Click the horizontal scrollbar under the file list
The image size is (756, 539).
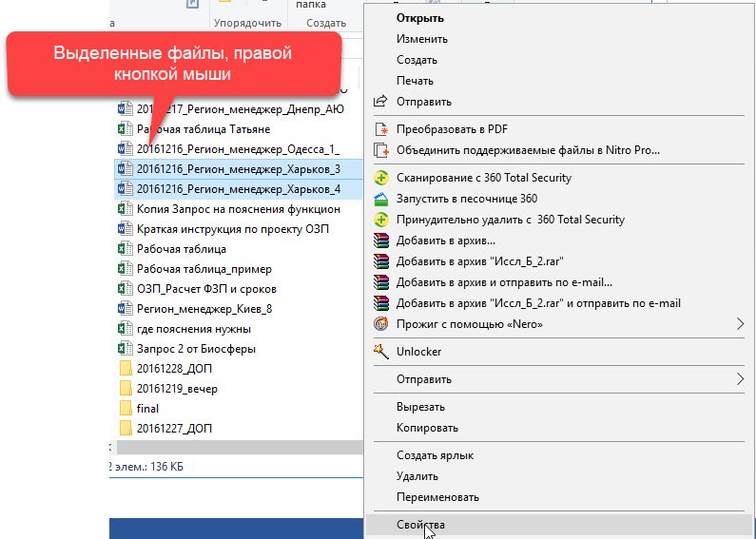click(238, 447)
